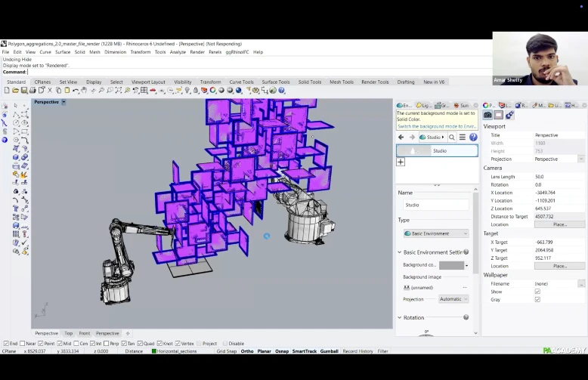Open the Projection Automatic dropdown
588x380 pixels.
click(x=453, y=299)
